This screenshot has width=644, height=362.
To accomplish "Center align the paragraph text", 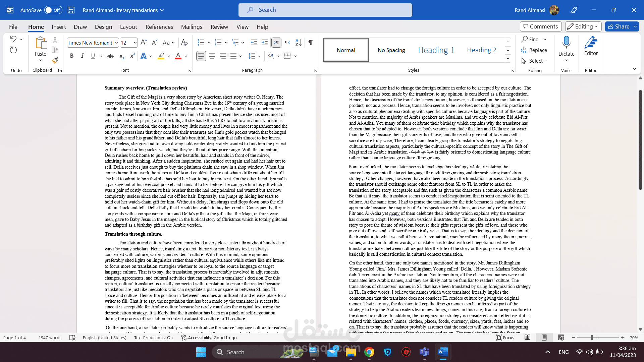I will [212, 56].
